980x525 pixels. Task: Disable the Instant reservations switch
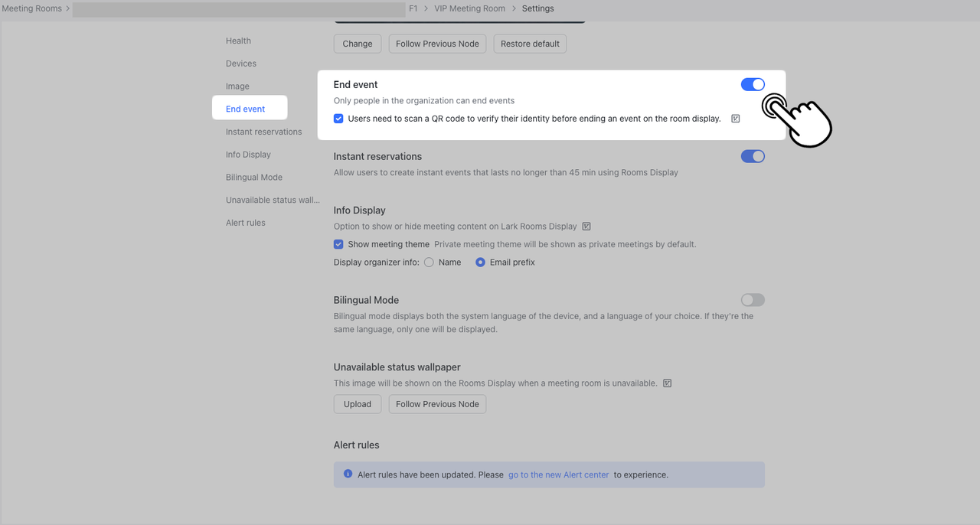[753, 156]
